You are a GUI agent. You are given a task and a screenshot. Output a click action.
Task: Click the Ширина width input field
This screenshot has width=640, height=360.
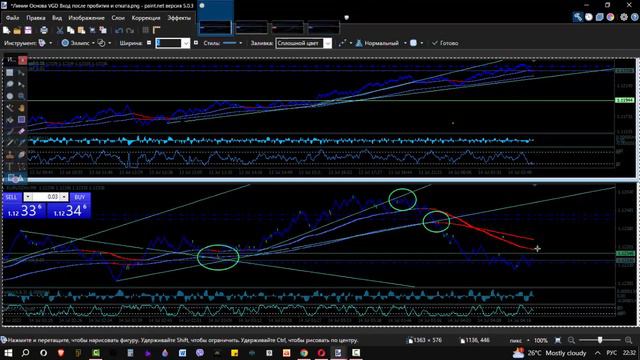[168, 43]
